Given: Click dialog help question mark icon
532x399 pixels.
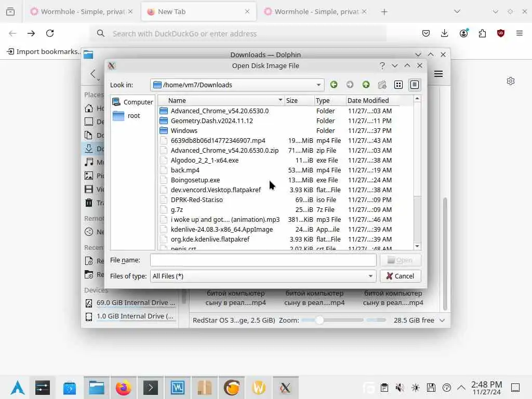Looking at the screenshot, I should (382, 65).
